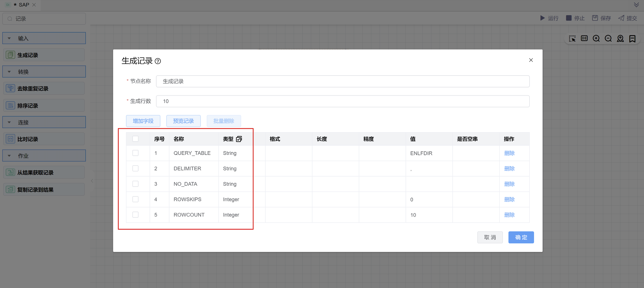Click the batch edit icon next to 类型 header
Screen dimensions: 644x288
(239, 139)
